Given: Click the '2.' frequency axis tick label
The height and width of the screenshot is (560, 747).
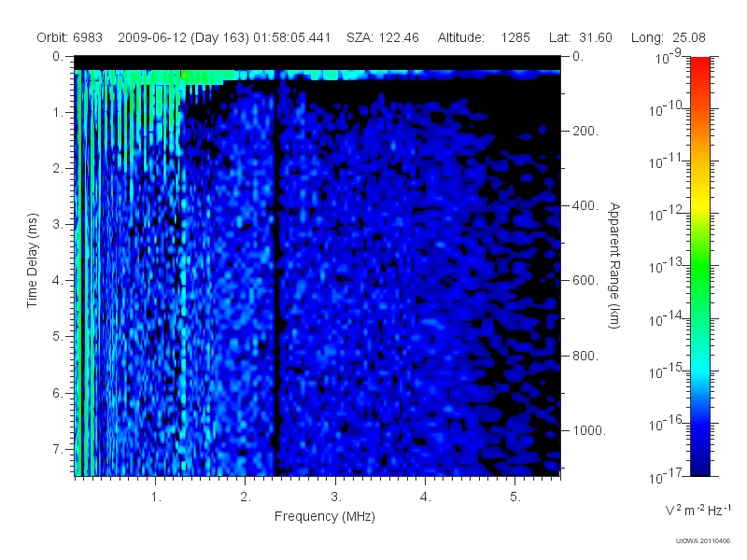Looking at the screenshot, I should (246, 497).
